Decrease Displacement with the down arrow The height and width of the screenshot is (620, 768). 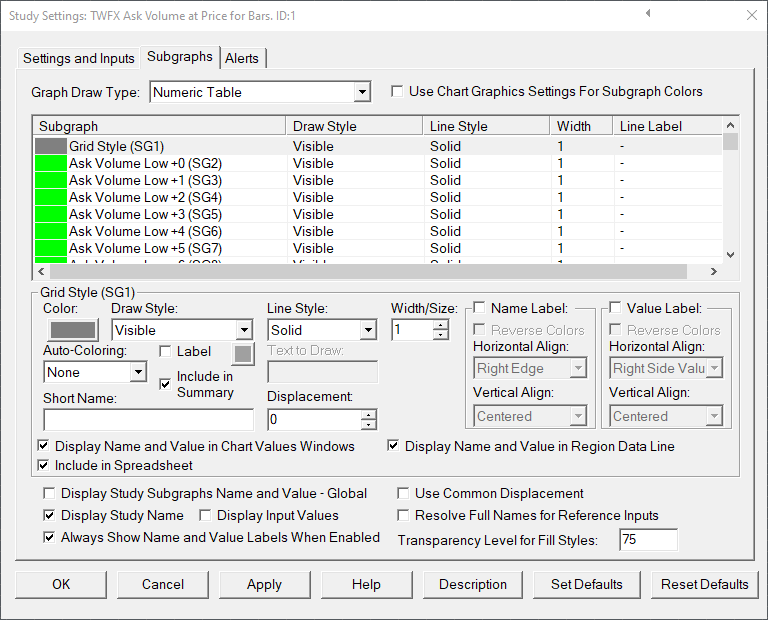tap(369, 425)
